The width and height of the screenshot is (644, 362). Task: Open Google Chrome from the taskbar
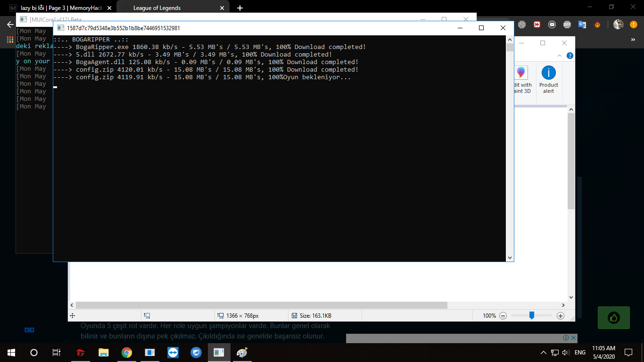click(x=126, y=353)
